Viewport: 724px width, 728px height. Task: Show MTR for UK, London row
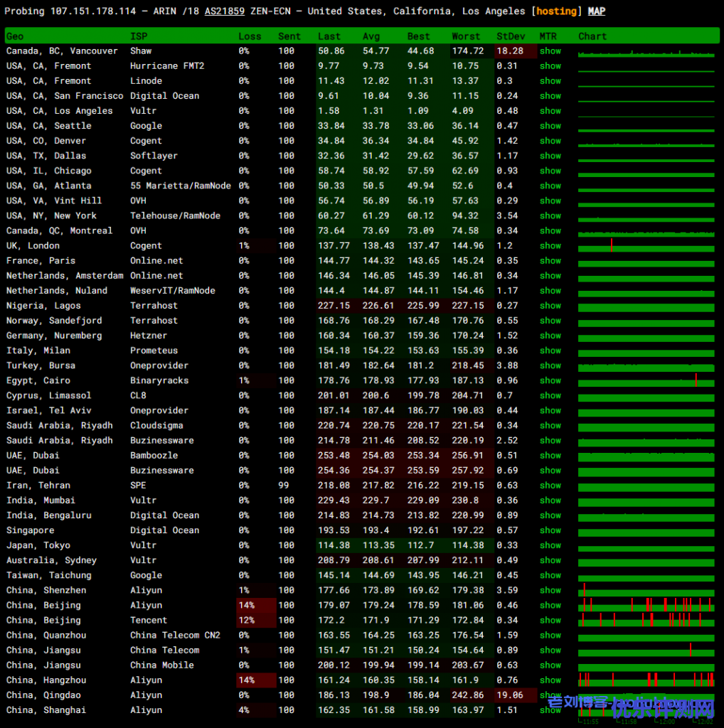tap(550, 246)
